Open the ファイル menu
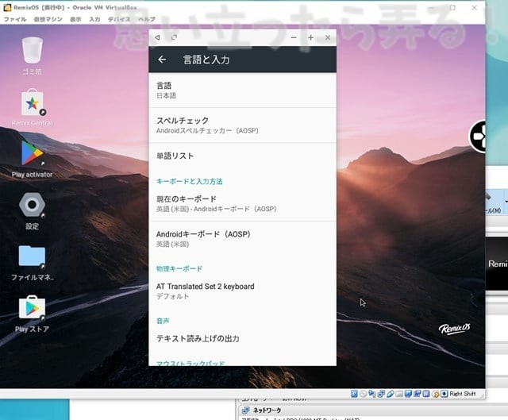The width and height of the screenshot is (508, 420). pos(15,19)
